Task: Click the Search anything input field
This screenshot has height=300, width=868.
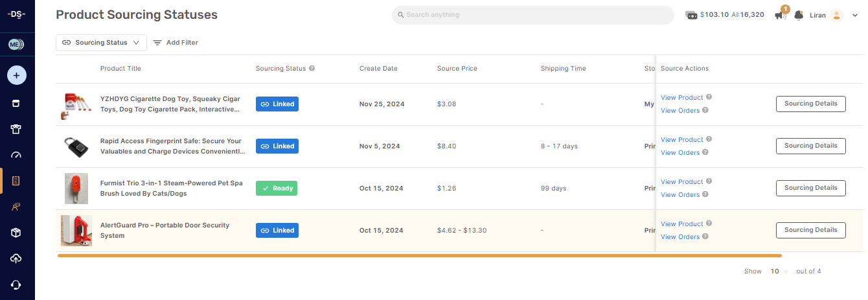Action: click(x=532, y=15)
